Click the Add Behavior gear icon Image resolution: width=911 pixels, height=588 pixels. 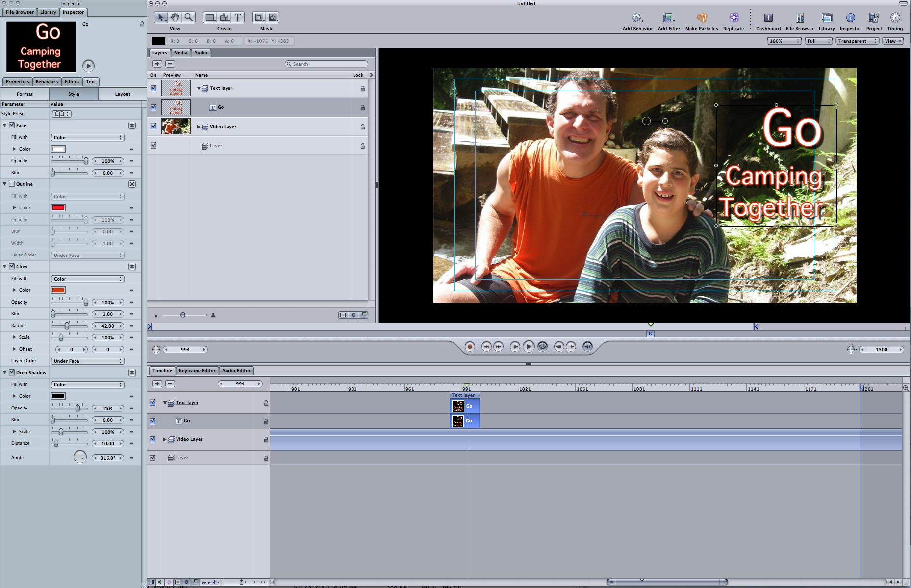coord(636,18)
